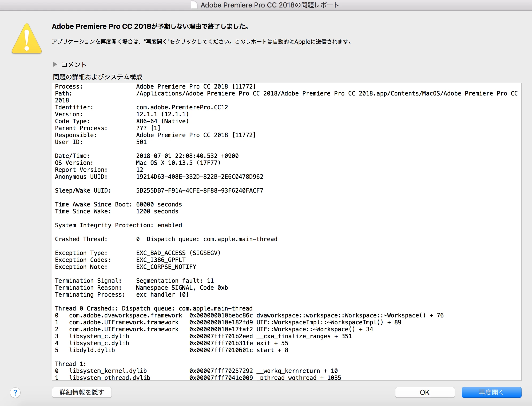Screen dimensions: 532x406
Task: Click the document icon in title bar
Action: (194, 5)
